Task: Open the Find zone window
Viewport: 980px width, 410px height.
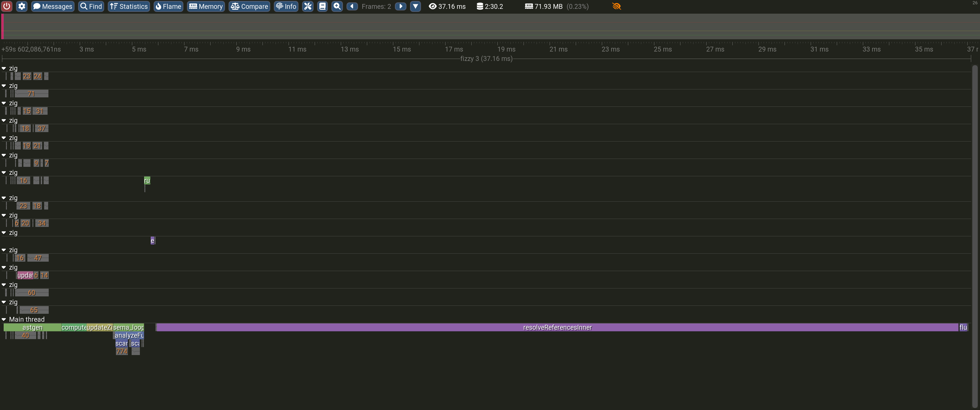Action: click(91, 7)
